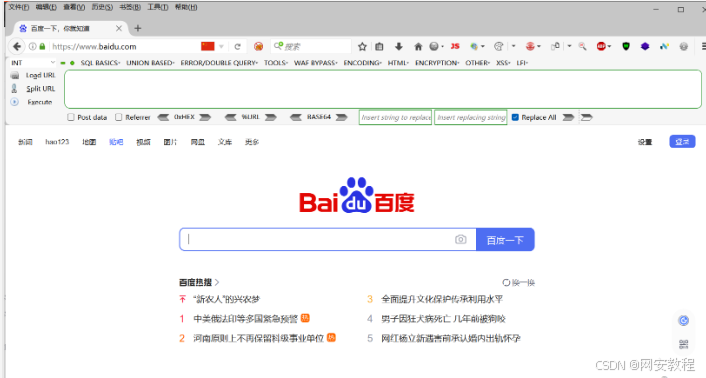Screen dimensions: 706x378
Task: Open the 工具(T) menu
Action: tap(158, 7)
